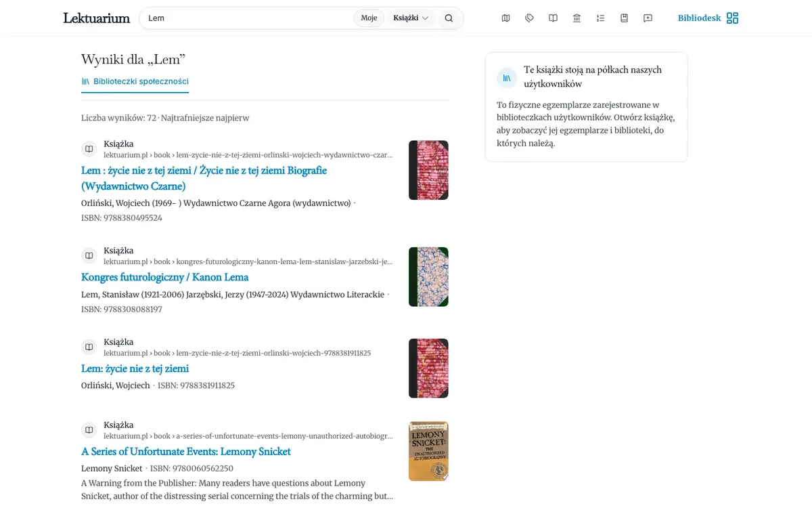This screenshot has height=508, width=812.
Task: Click the open book icon in the header
Action: click(x=553, y=18)
